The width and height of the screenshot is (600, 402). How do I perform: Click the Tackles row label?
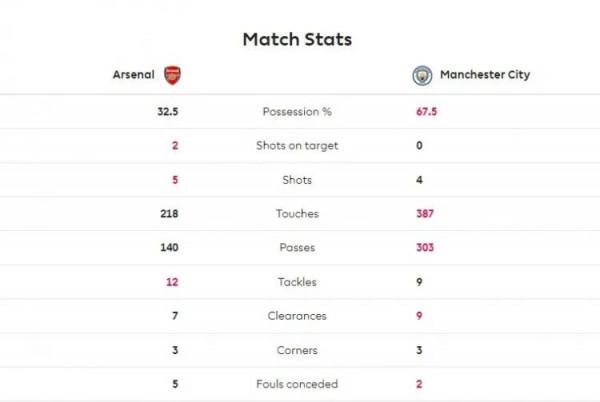297,282
